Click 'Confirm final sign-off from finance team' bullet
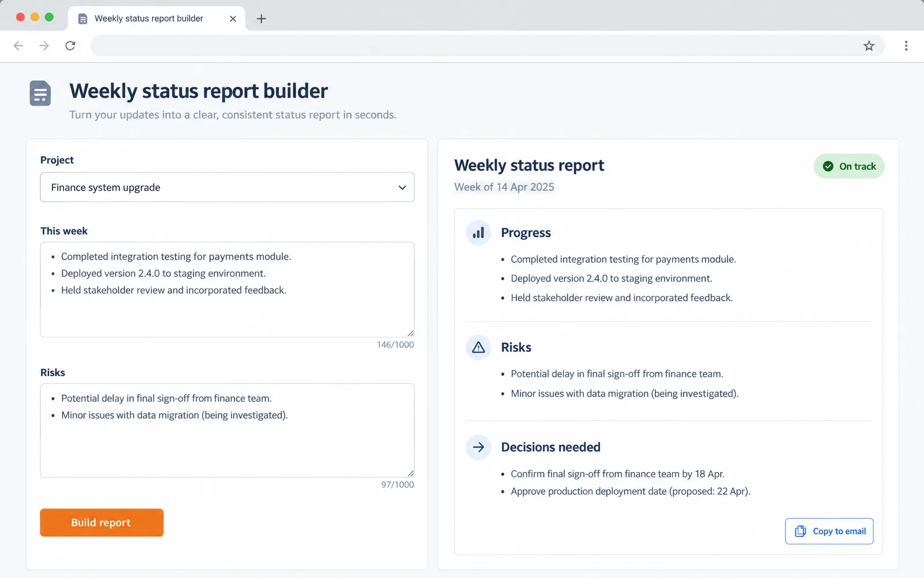Screen dimensions: 924x578 click(617, 474)
